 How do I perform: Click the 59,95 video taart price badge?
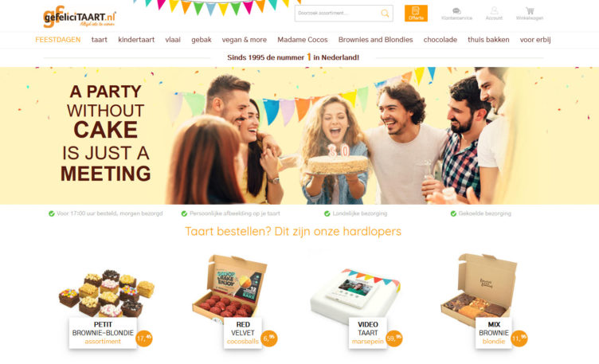(x=393, y=339)
